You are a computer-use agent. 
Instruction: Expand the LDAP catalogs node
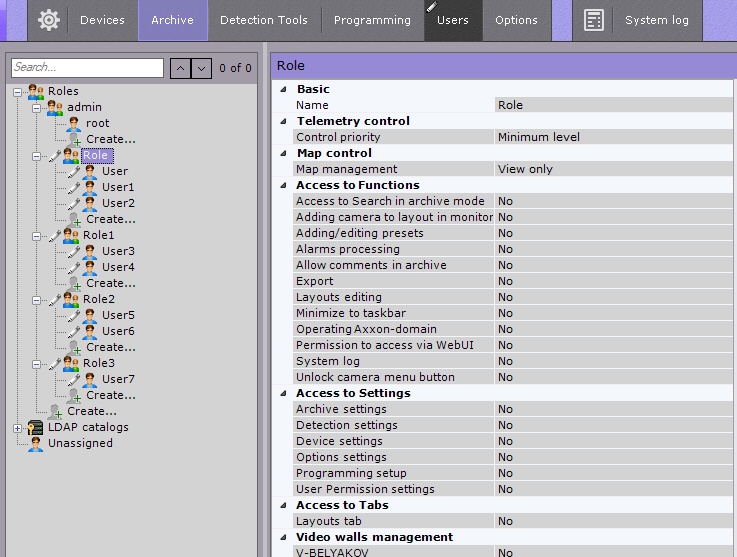[x=17, y=428]
